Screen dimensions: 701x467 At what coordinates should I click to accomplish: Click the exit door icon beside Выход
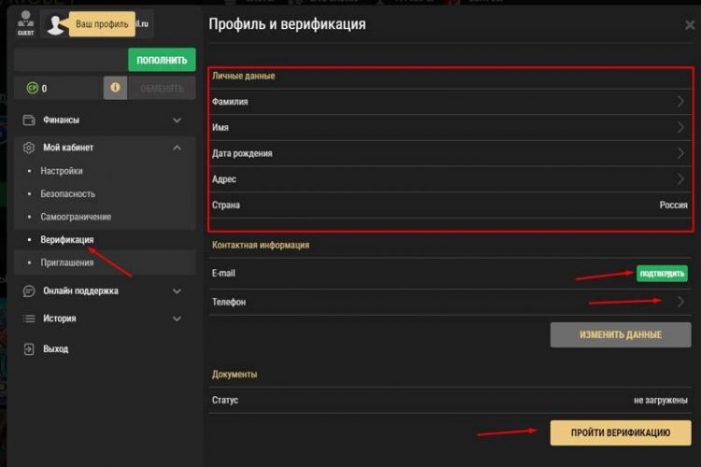pyautogui.click(x=29, y=349)
